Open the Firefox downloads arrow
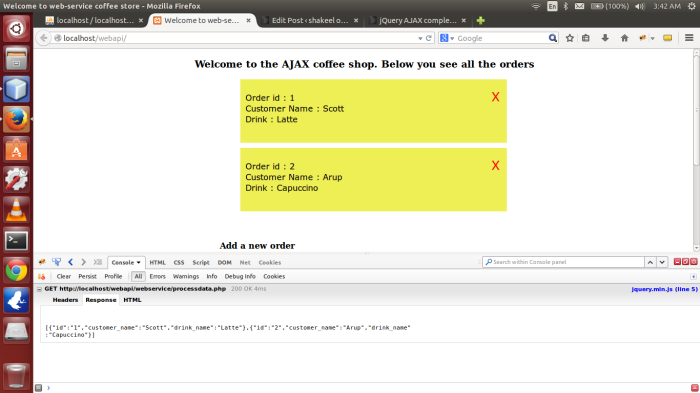The height and width of the screenshot is (393, 700). pos(605,38)
